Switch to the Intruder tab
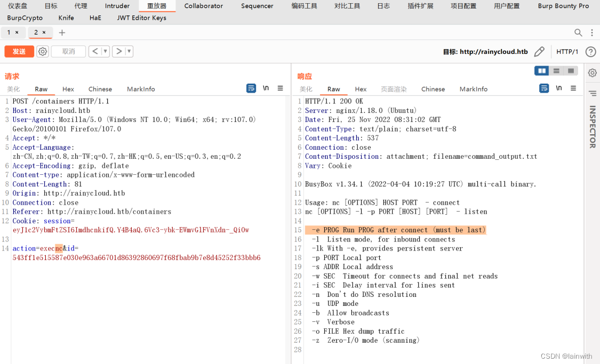The width and height of the screenshot is (600, 364). [117, 6]
